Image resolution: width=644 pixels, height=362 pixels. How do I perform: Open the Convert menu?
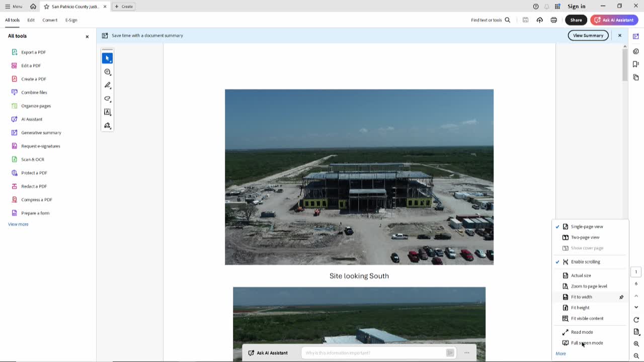pyautogui.click(x=50, y=20)
